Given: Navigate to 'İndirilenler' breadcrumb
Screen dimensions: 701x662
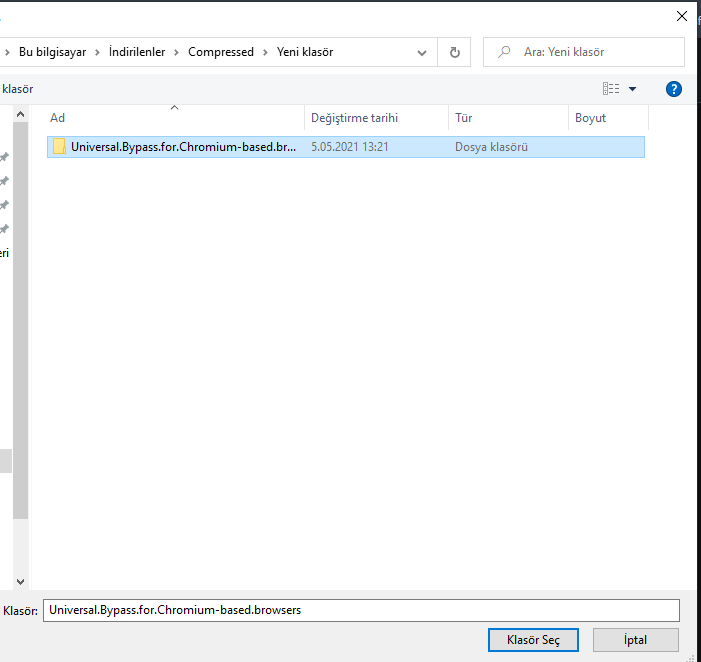Looking at the screenshot, I should point(137,52).
